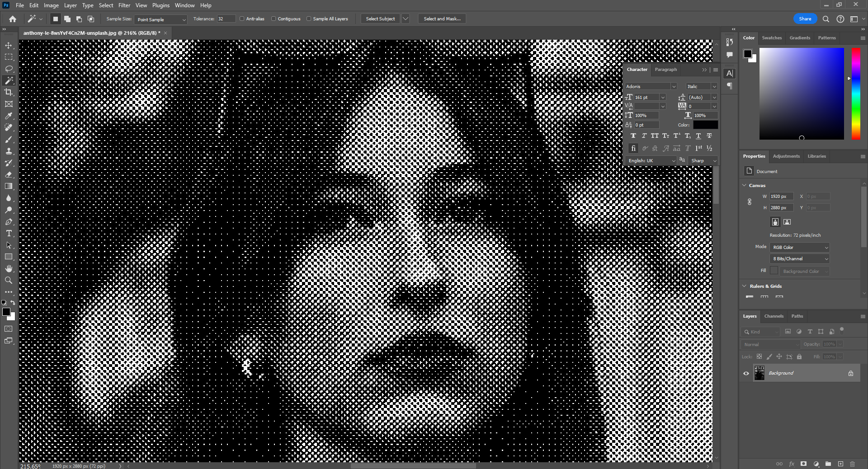868x469 pixels.
Task: Select the Rectangle shape tool
Action: pos(9,257)
